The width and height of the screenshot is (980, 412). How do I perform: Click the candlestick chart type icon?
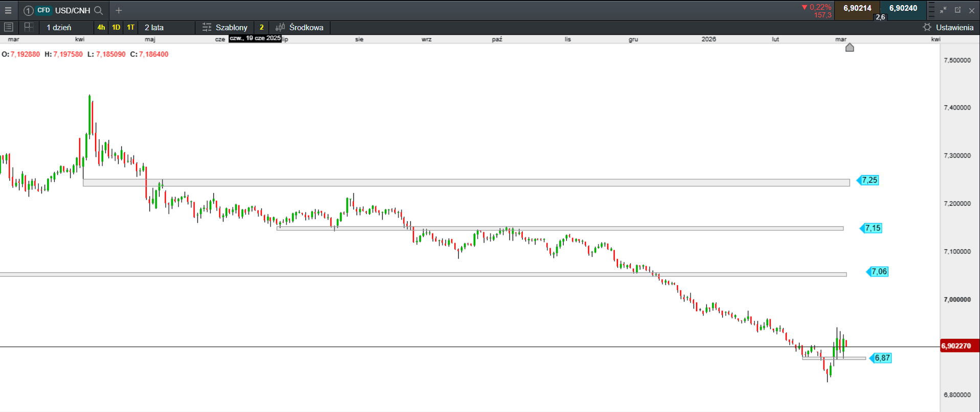coord(280,27)
